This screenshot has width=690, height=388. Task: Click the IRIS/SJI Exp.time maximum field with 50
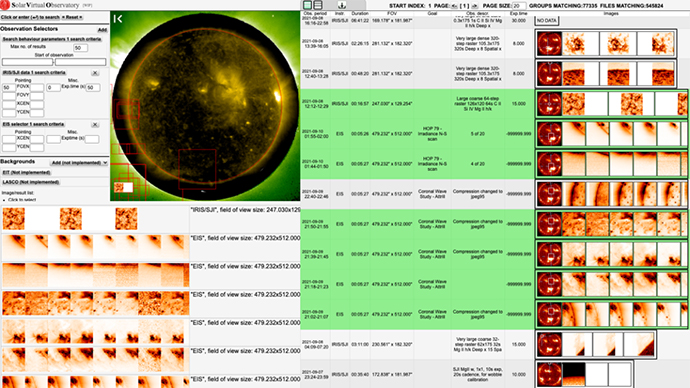pos(93,88)
